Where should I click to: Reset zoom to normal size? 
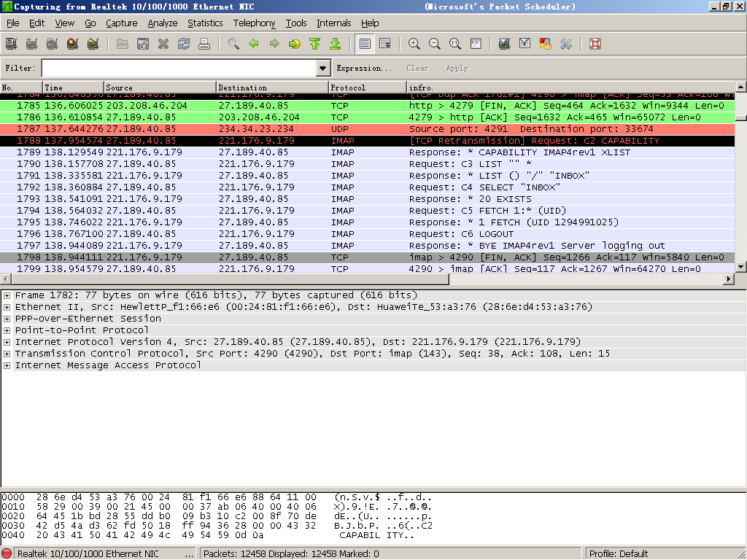pos(455,44)
